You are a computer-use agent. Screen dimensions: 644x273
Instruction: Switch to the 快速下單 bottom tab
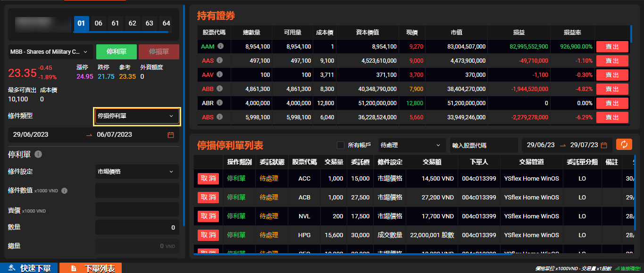[x=29, y=268]
